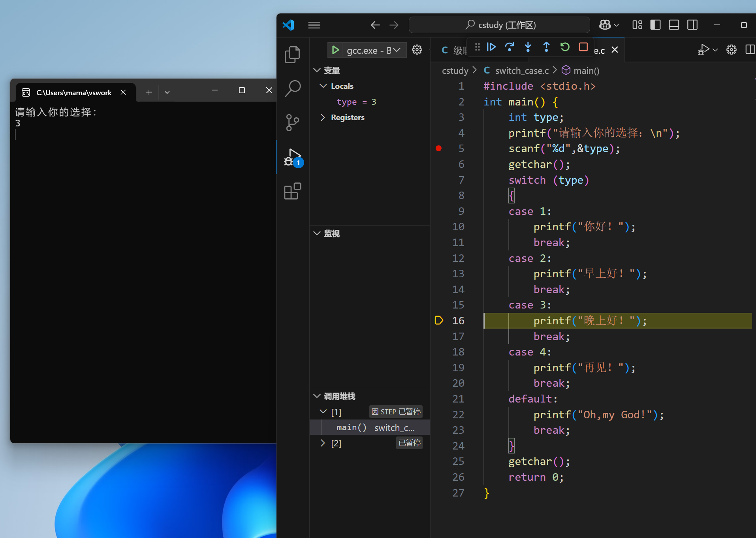Toggle the breakpoint on line 5
This screenshot has width=756, height=538.
tap(438, 149)
